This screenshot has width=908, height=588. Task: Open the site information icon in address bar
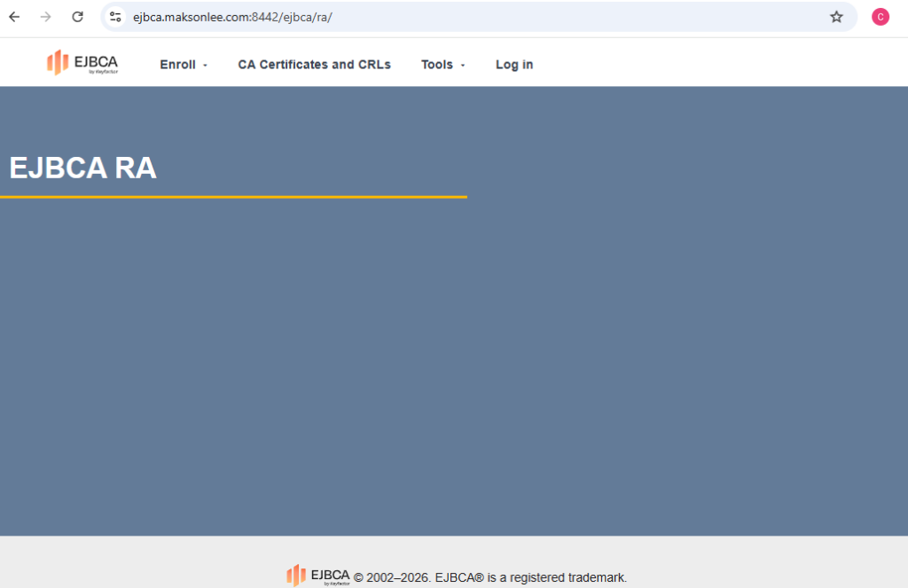click(x=115, y=17)
